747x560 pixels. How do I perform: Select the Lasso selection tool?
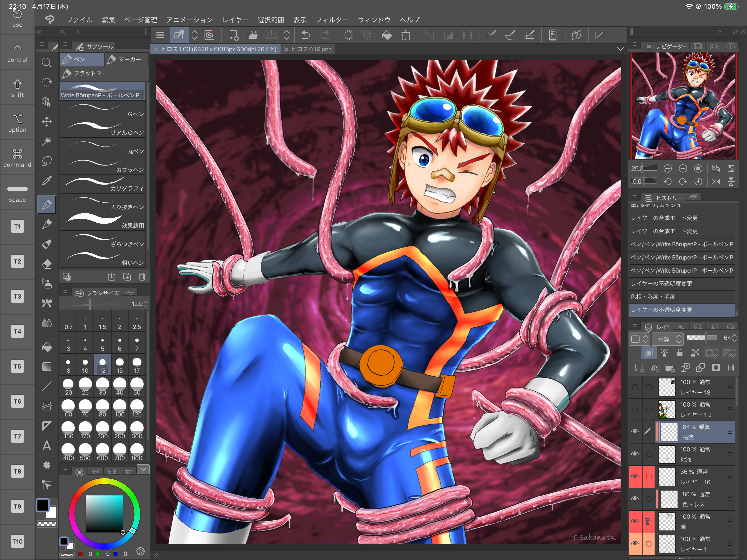[46, 161]
